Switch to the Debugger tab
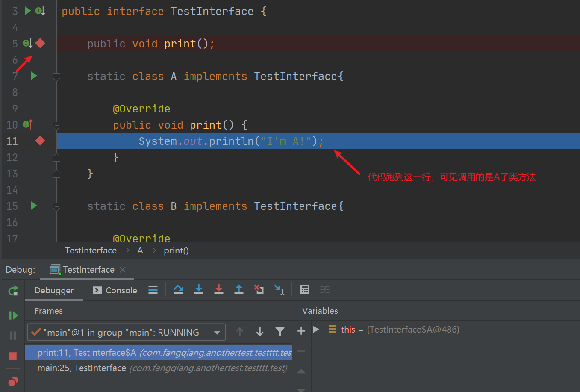The width and height of the screenshot is (580, 392). (x=54, y=290)
